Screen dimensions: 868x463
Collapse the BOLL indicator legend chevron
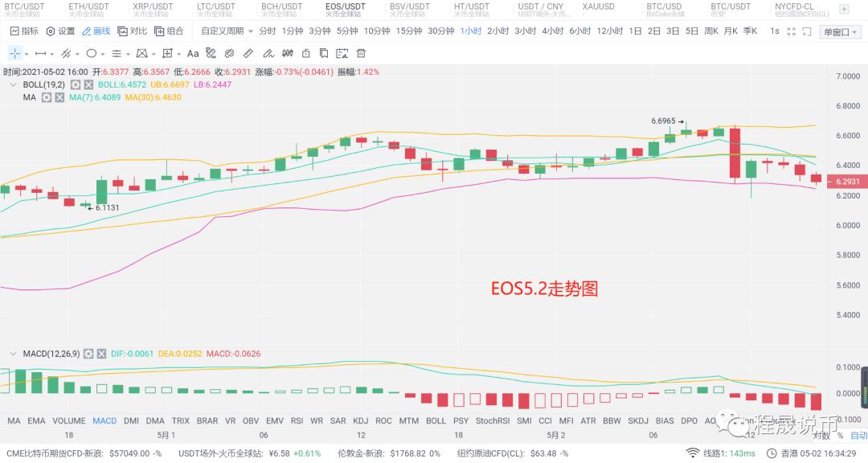coord(12,84)
